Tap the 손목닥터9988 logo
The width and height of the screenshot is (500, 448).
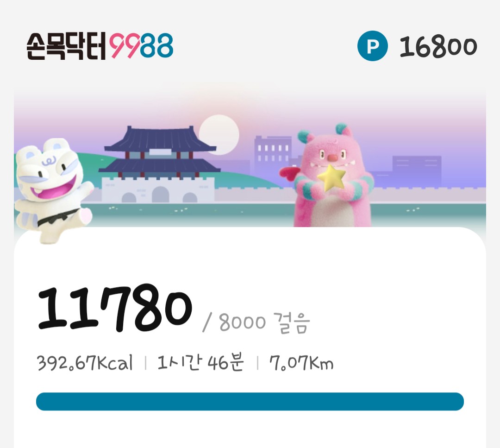100,46
